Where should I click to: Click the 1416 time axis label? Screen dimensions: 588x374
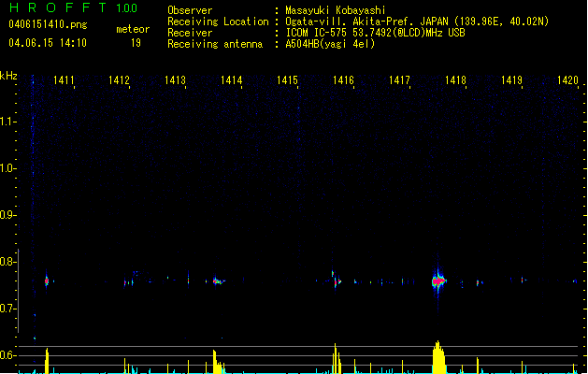[343, 79]
